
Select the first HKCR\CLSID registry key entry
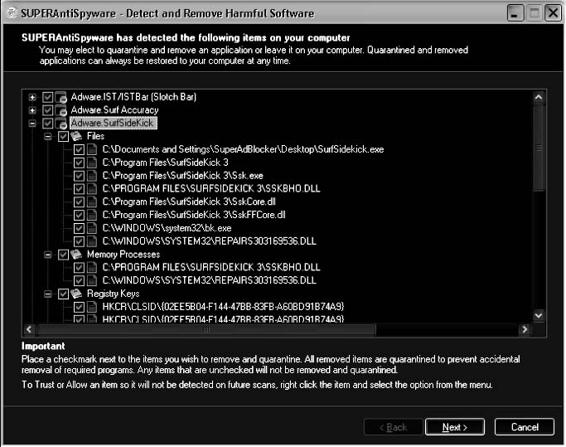(223, 307)
